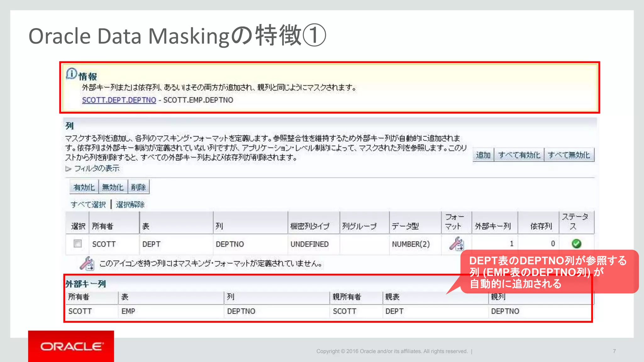Click the Oracle logo
This screenshot has width=644, height=362.
point(71,346)
